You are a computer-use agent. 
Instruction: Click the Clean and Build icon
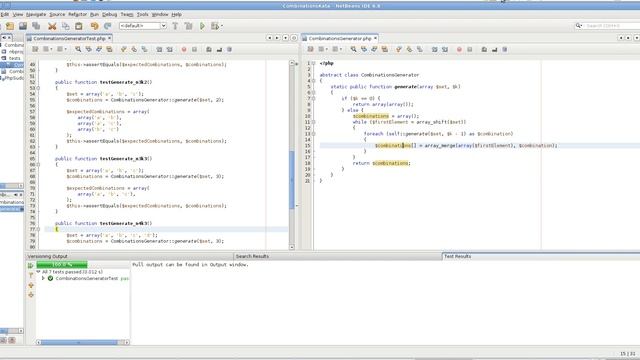click(188, 26)
